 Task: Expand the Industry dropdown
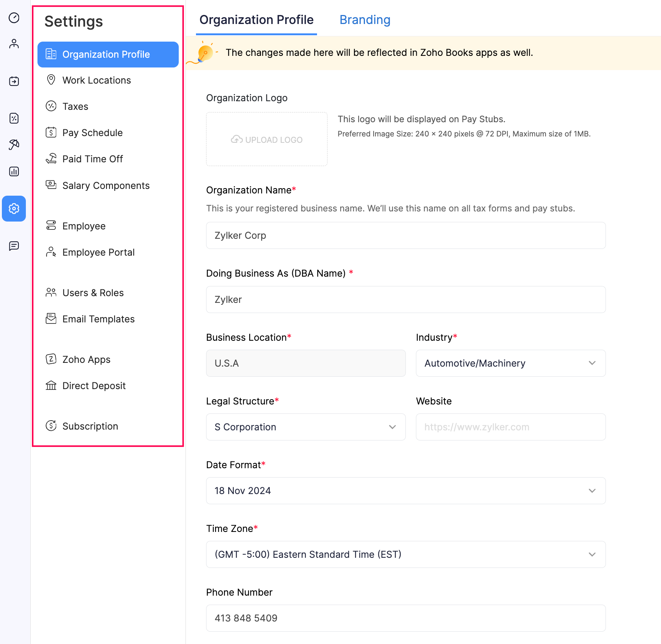pyautogui.click(x=510, y=363)
